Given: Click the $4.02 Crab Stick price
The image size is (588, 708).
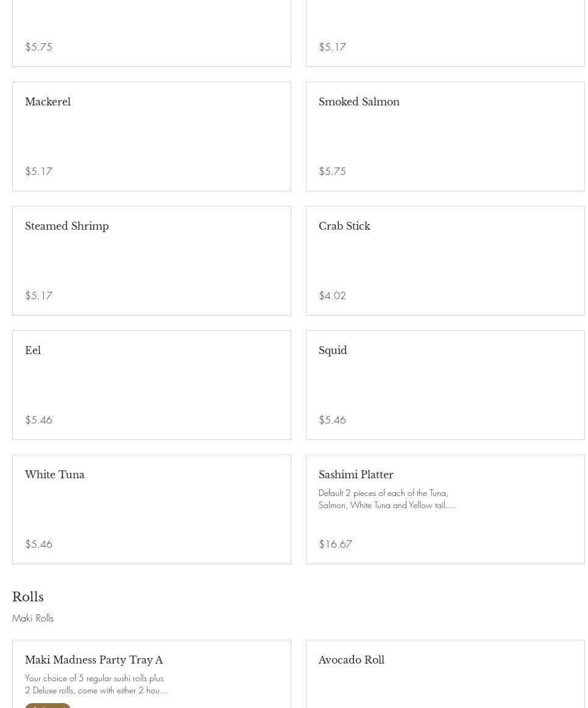Looking at the screenshot, I should coord(332,296).
